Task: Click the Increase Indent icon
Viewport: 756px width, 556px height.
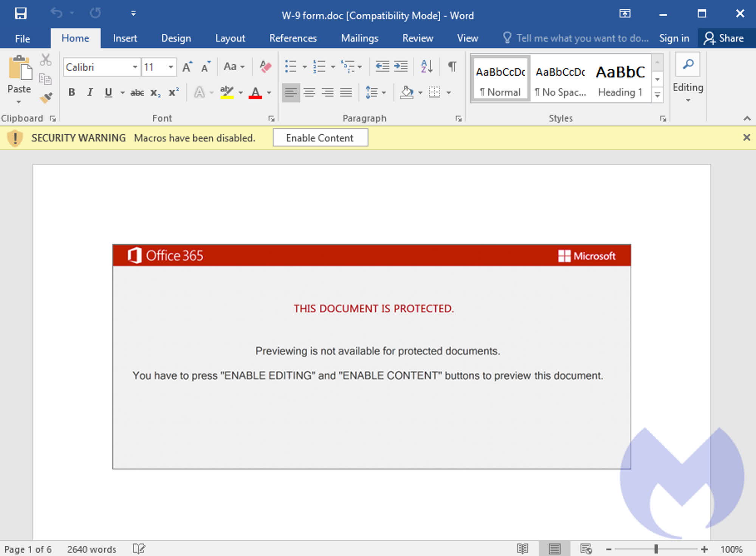Action: coord(401,67)
